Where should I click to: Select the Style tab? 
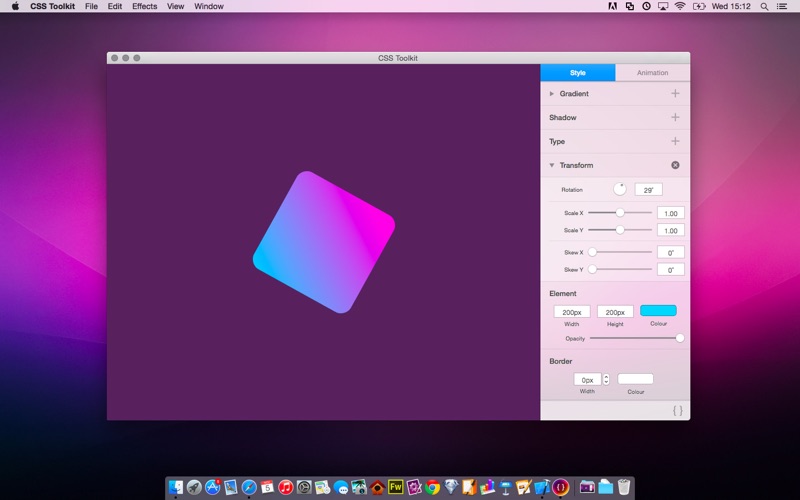click(578, 73)
